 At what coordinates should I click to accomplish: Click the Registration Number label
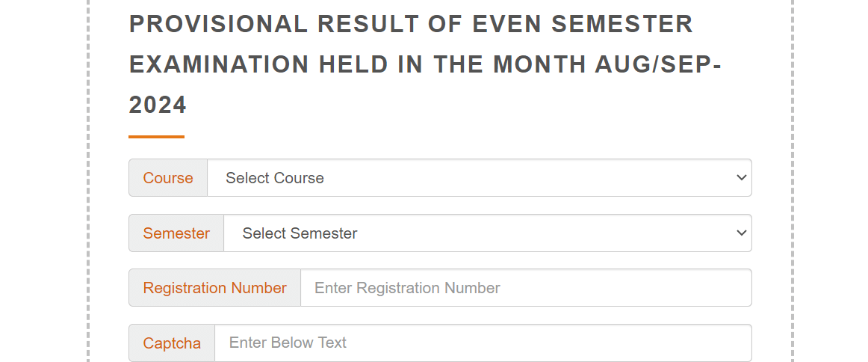(x=215, y=288)
